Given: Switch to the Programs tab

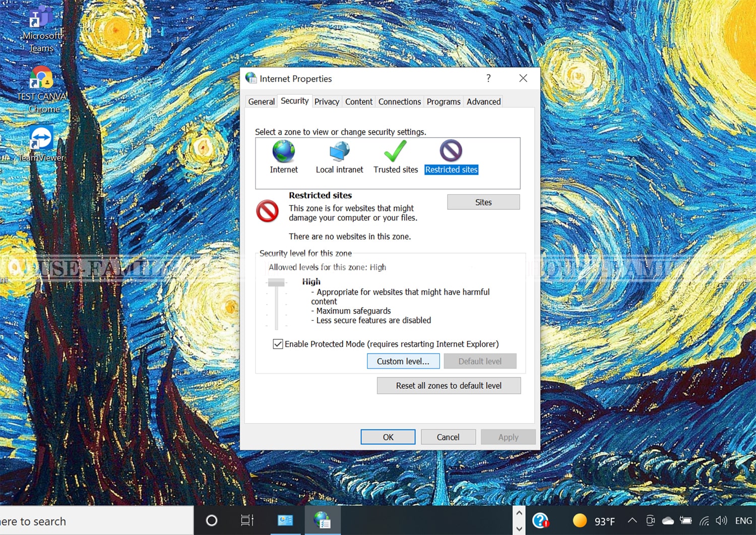Looking at the screenshot, I should [x=444, y=101].
